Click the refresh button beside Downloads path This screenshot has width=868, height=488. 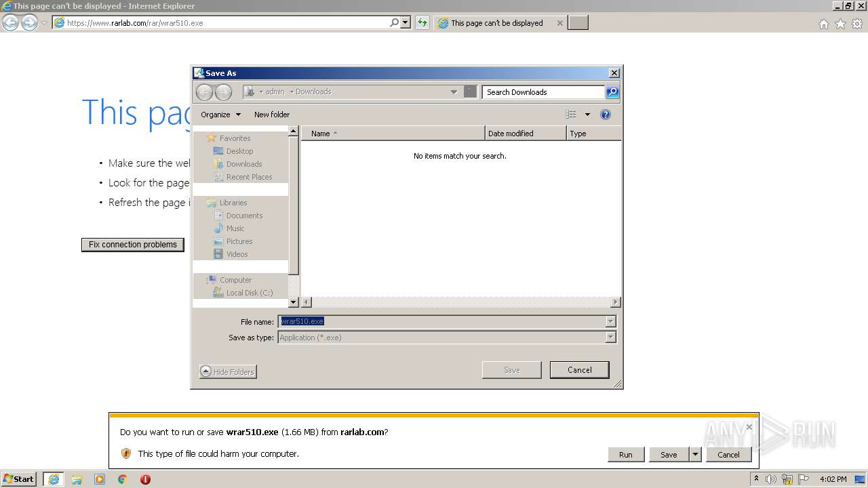coord(470,91)
